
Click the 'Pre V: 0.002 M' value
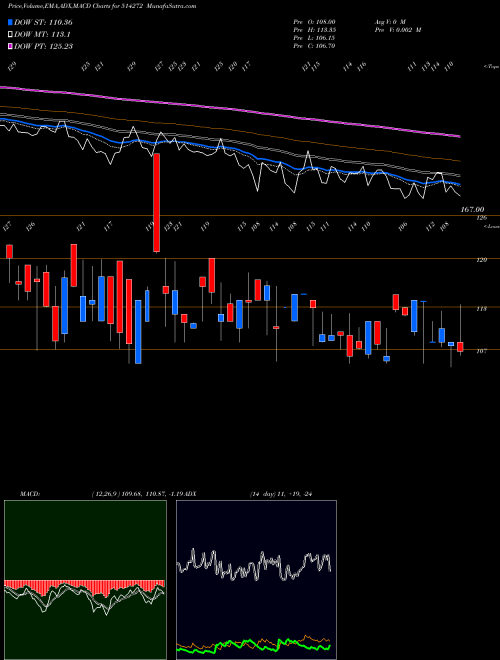398,30
